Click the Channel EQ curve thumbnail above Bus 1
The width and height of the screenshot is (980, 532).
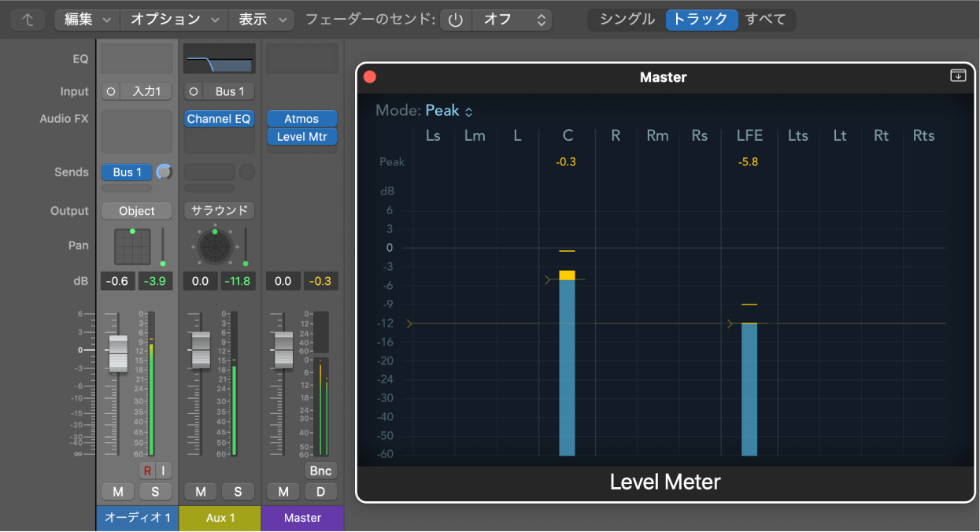click(219, 58)
